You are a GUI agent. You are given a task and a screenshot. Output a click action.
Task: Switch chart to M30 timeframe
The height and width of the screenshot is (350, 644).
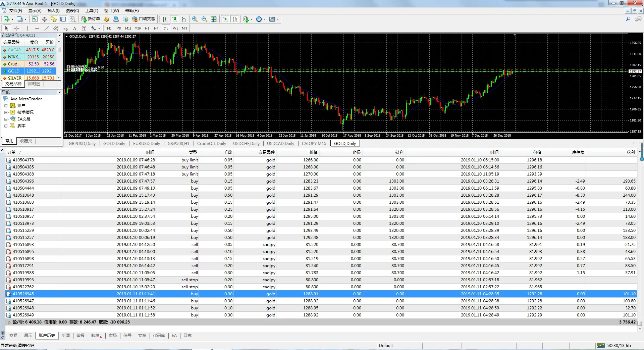click(x=138, y=28)
